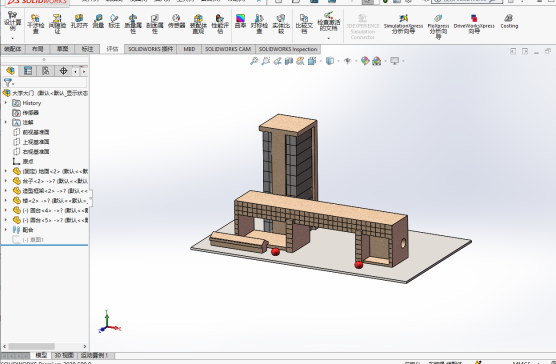Enable 曲率 curvature display
The image size is (556, 364).
click(240, 21)
